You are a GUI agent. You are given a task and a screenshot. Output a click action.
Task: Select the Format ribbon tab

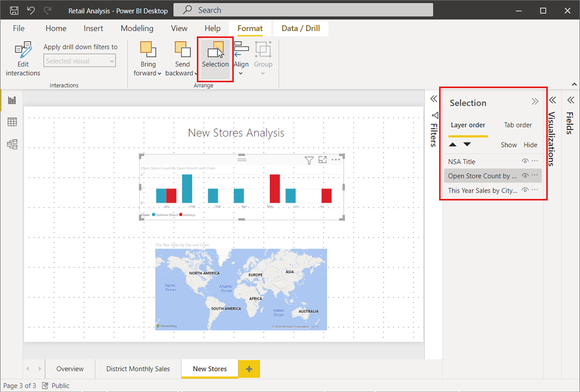pyautogui.click(x=250, y=28)
